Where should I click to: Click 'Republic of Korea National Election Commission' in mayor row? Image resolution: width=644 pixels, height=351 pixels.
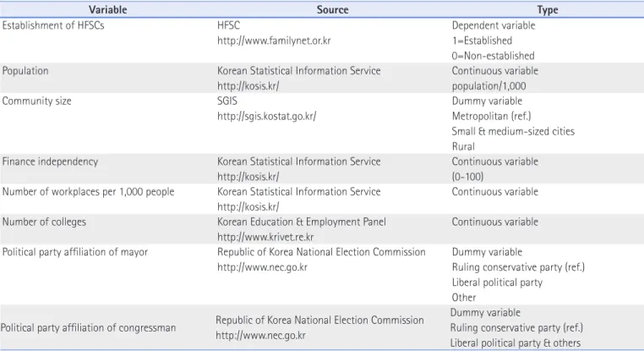pos(321,252)
